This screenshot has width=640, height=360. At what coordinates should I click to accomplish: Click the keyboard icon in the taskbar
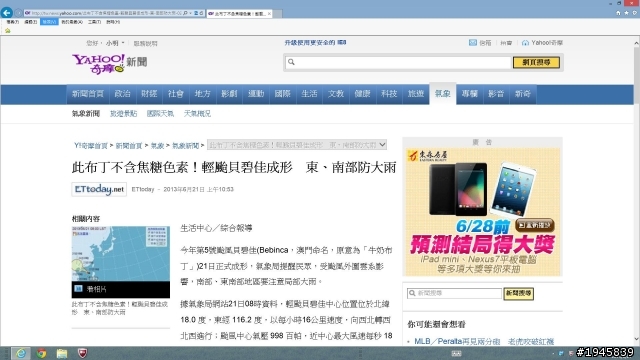[456, 353]
